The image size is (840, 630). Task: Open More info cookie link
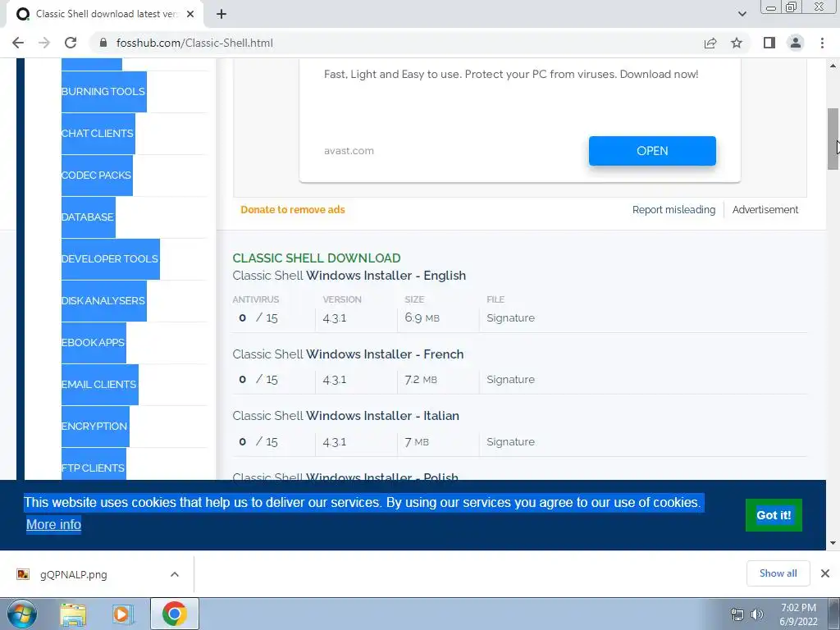coord(53,524)
